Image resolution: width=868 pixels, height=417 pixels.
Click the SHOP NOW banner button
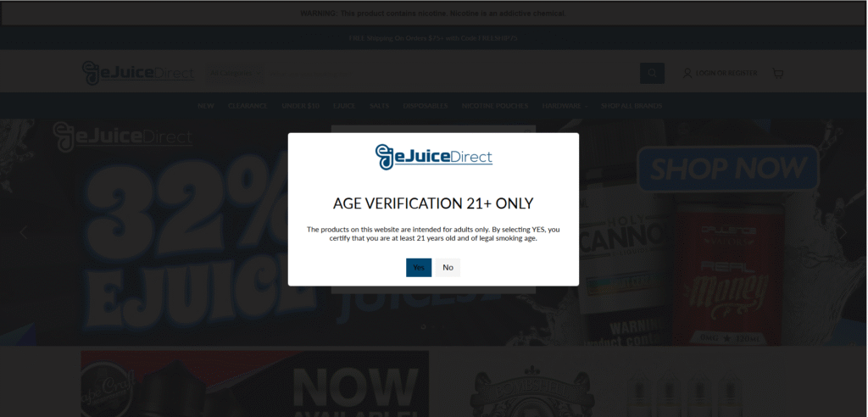click(728, 169)
